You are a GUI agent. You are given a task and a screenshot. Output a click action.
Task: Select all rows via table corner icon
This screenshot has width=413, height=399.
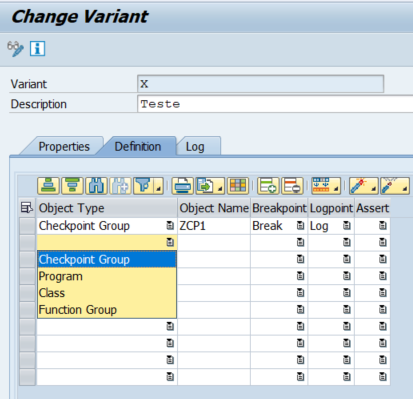(x=27, y=208)
